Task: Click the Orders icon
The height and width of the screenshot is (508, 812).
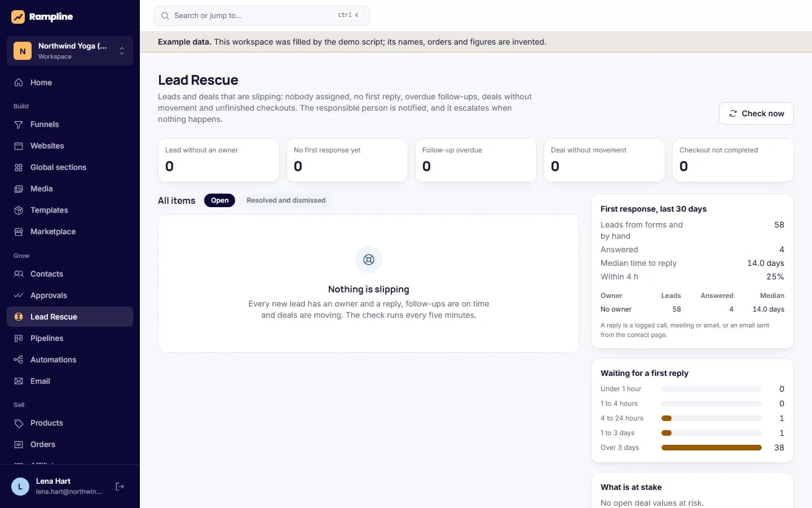Action: tap(19, 444)
